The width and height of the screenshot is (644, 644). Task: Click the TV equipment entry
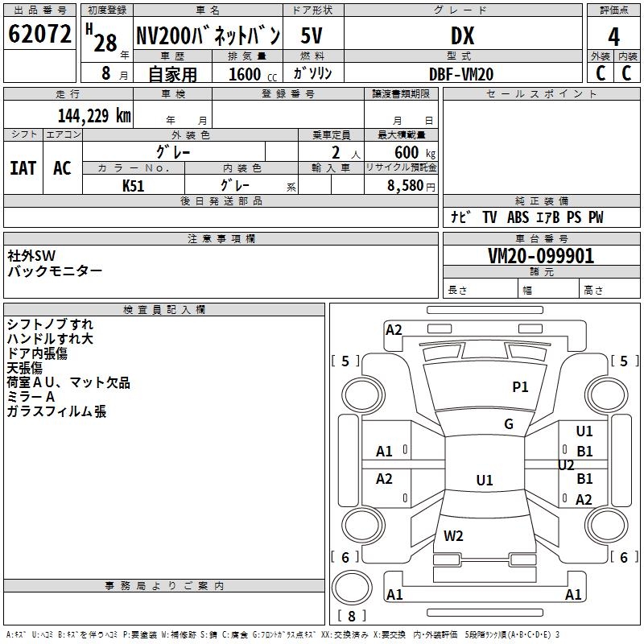(489, 217)
